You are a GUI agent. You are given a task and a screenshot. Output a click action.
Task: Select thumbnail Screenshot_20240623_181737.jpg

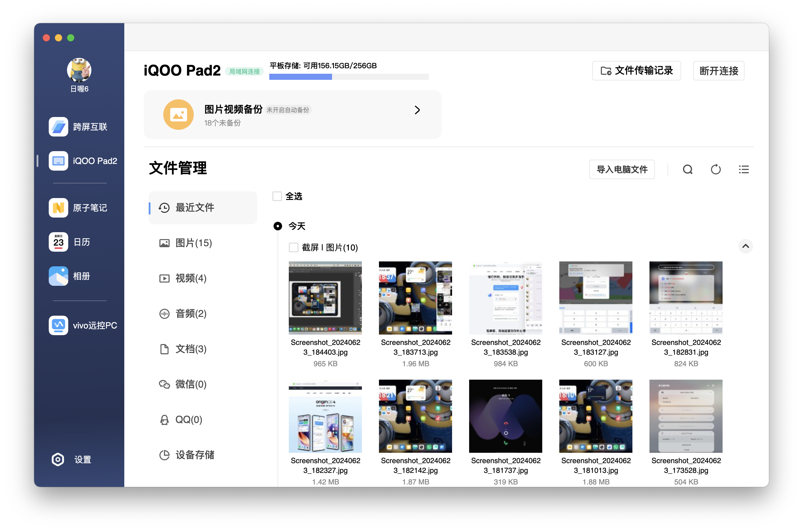506,416
